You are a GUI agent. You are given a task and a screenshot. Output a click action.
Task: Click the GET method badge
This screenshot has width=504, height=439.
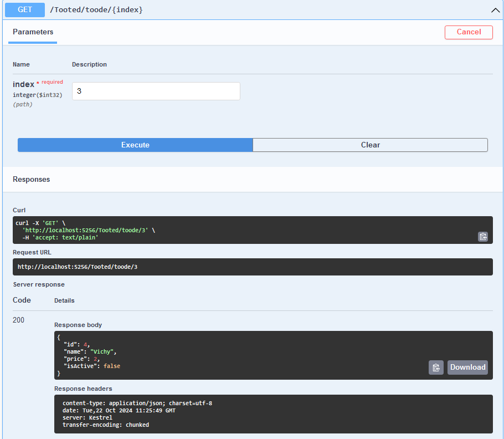[x=25, y=9]
